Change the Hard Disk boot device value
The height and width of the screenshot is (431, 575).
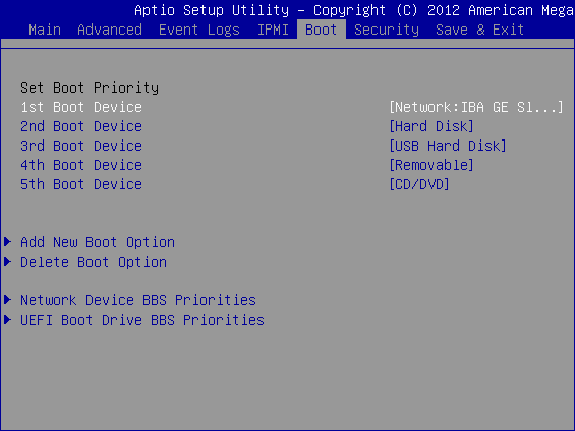(431, 126)
